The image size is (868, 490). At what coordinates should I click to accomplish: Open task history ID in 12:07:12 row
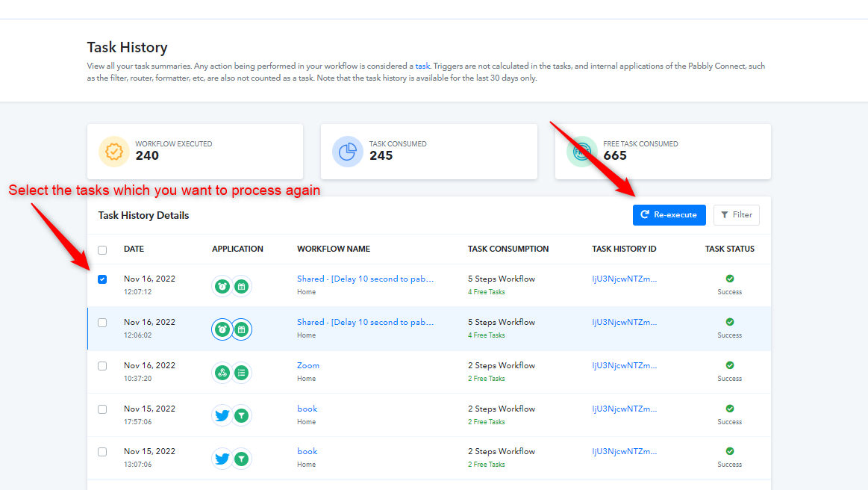[624, 279]
